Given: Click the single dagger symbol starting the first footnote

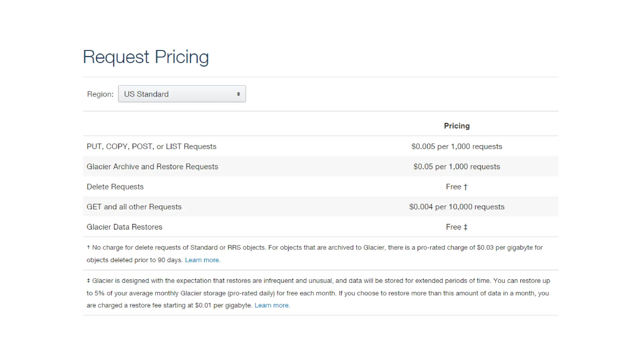Looking at the screenshot, I should pos(88,247).
